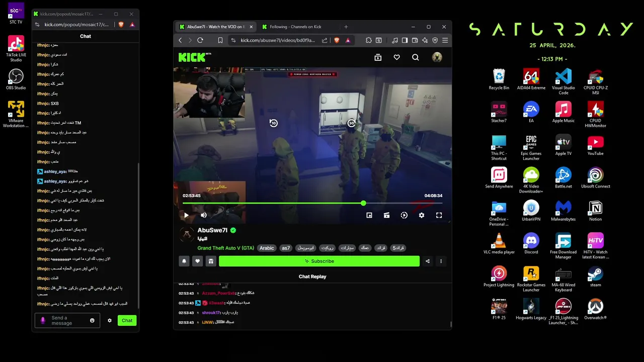Open the browser extensions puzzle menu
644x362 pixels.
[368, 40]
